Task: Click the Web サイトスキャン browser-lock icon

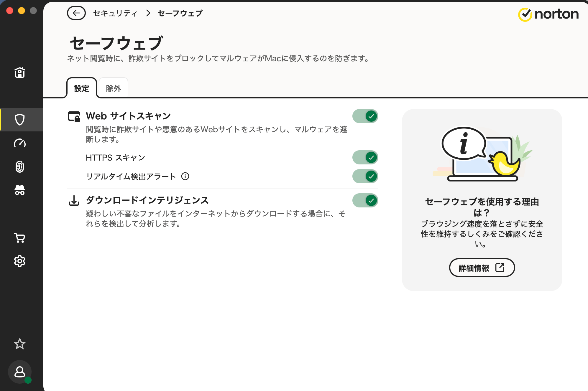Action: 74,116
